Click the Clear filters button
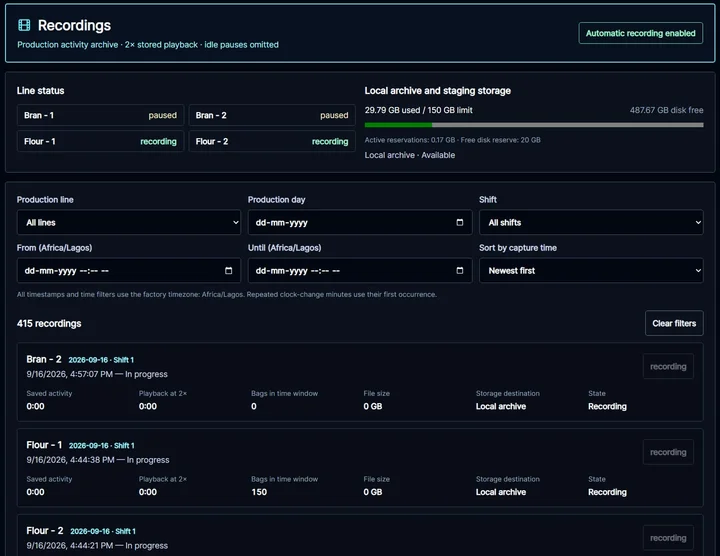 [674, 323]
